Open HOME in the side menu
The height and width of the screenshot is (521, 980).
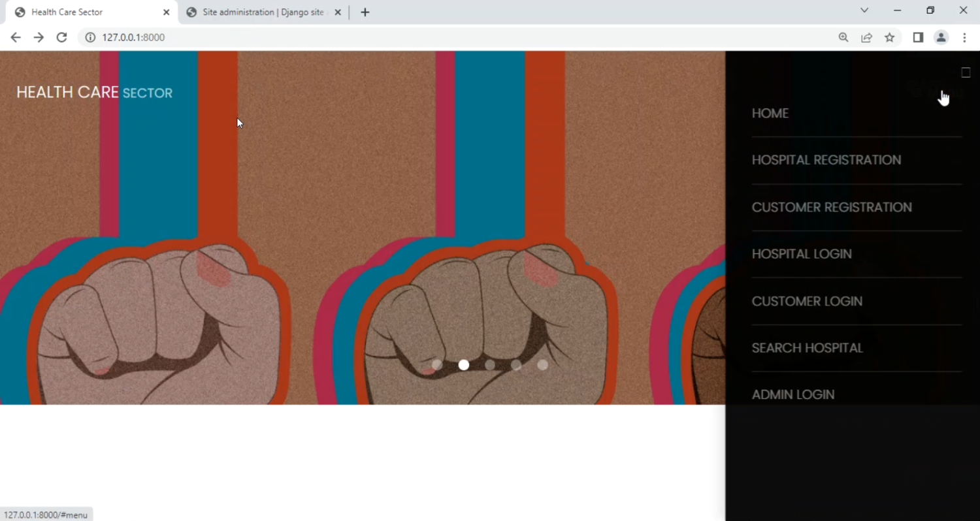(770, 114)
